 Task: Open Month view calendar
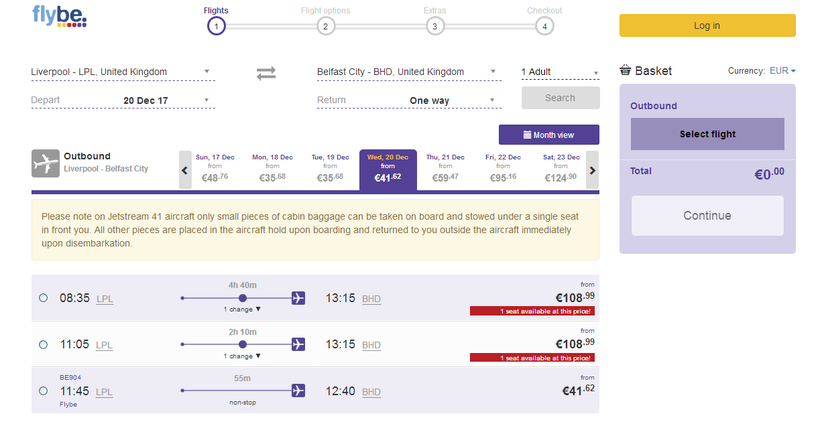(548, 135)
